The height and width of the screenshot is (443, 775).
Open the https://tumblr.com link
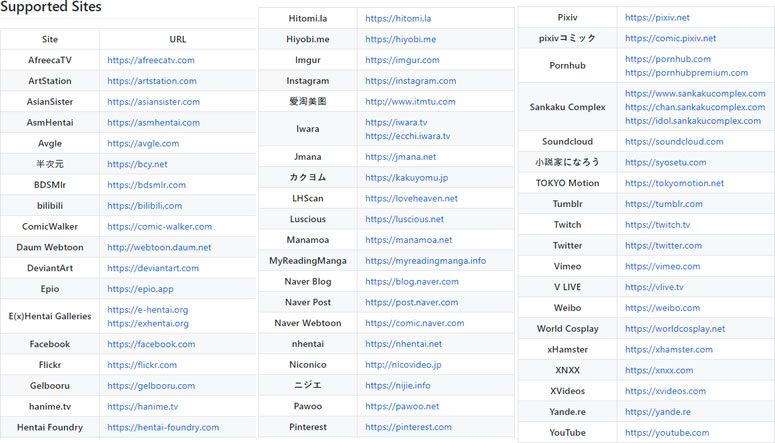pyautogui.click(x=664, y=203)
